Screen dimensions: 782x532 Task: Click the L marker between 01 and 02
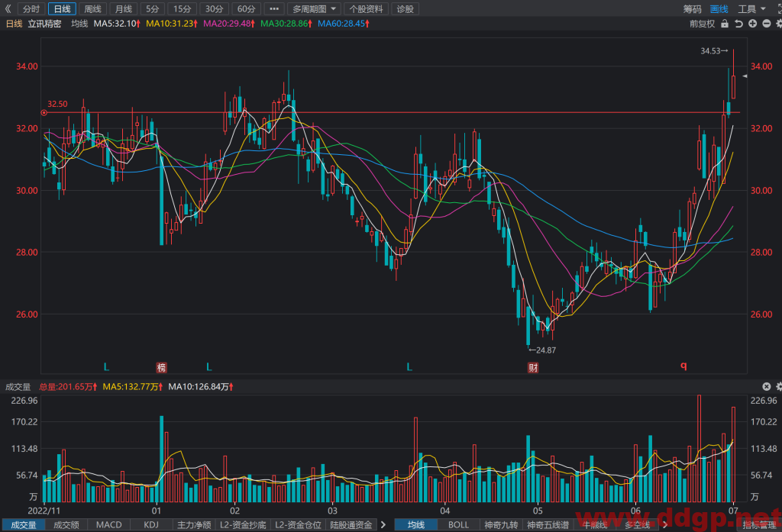[209, 367]
